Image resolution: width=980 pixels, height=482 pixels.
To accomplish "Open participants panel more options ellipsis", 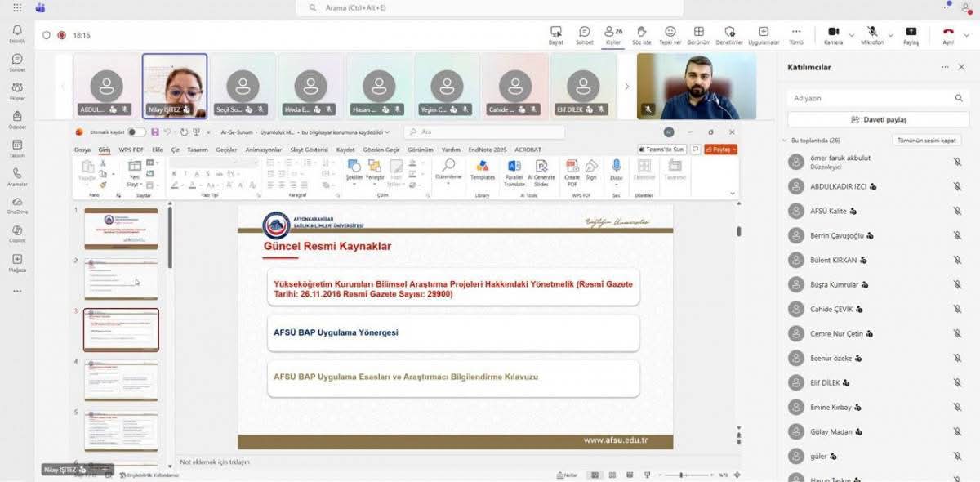I will [x=945, y=67].
